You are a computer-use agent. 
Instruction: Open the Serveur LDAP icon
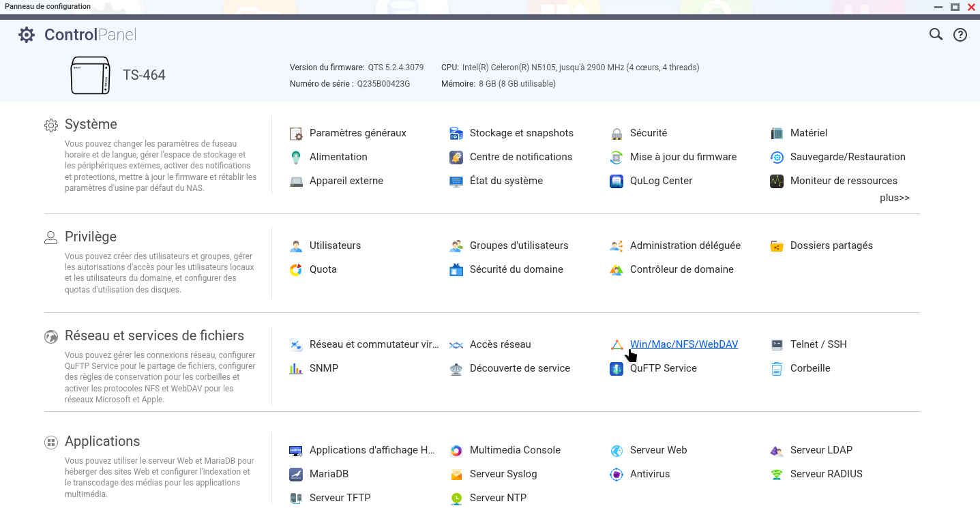tap(777, 450)
